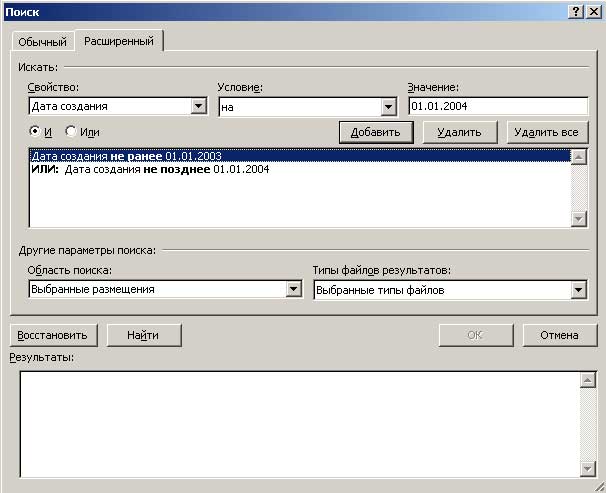The width and height of the screenshot is (606, 493).
Task: Click the help question mark button
Action: coord(576,10)
